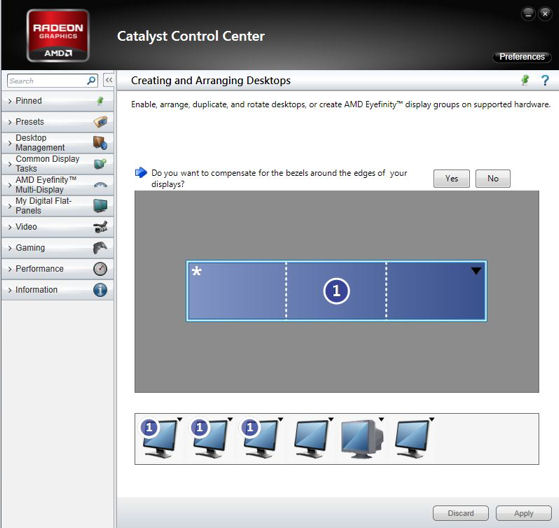Expand the My Digital Flat-Panels chevron
Viewport: 559px width, 528px height.
(x=10, y=206)
